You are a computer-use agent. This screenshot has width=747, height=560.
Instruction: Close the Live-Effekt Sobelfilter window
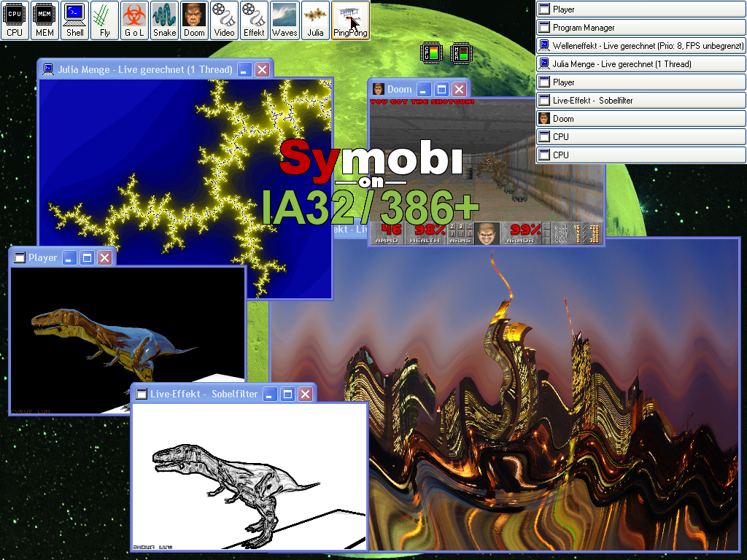pyautogui.click(x=306, y=394)
